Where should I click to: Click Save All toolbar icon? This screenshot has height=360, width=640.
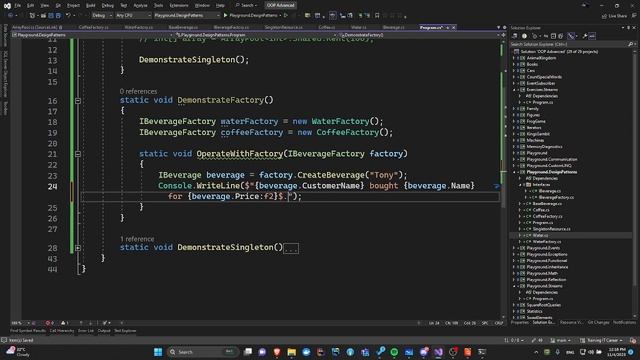click(x=58, y=16)
